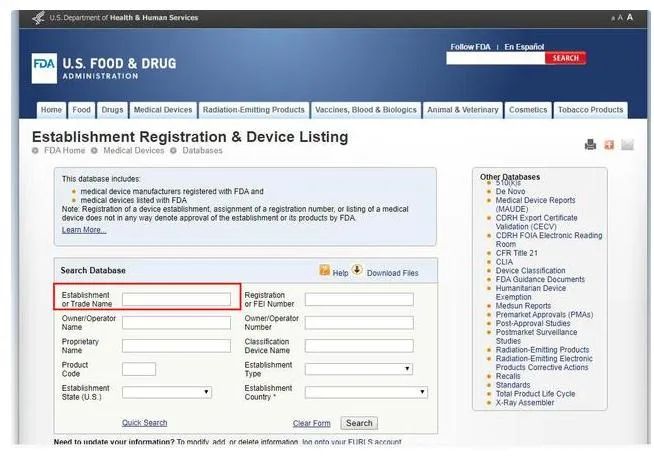Open the Quick Search link

[144, 423]
